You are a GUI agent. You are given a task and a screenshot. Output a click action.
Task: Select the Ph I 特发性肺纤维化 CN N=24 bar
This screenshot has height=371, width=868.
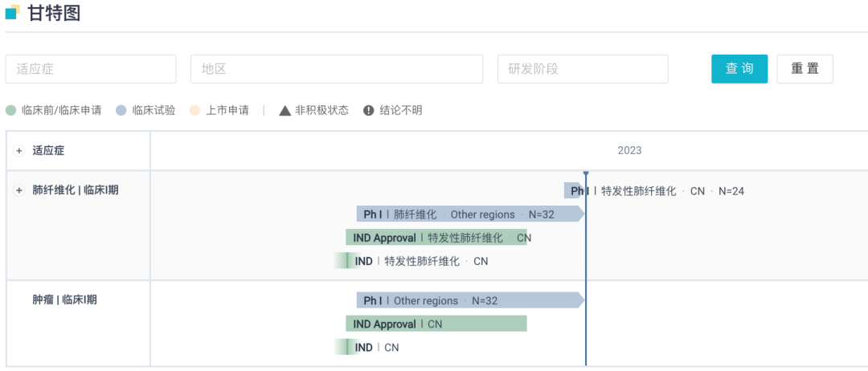coord(575,191)
